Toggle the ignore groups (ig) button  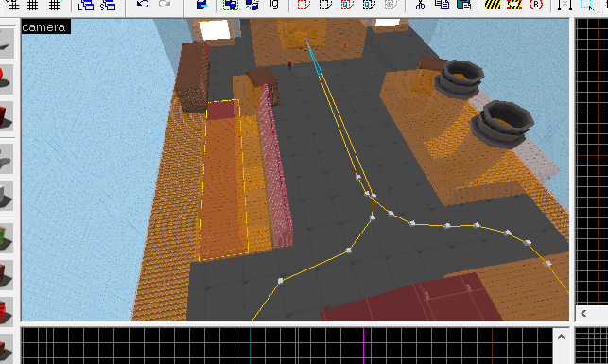[274, 5]
